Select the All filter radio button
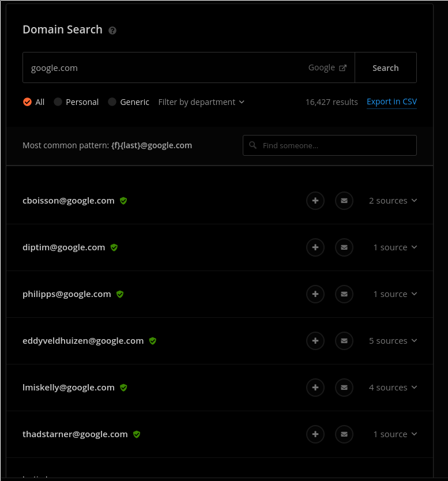 pos(27,102)
